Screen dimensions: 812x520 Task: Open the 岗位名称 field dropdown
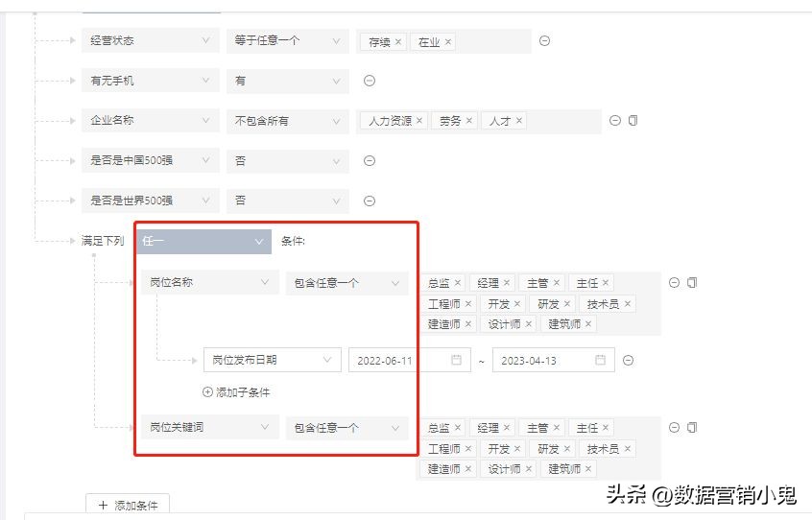210,282
